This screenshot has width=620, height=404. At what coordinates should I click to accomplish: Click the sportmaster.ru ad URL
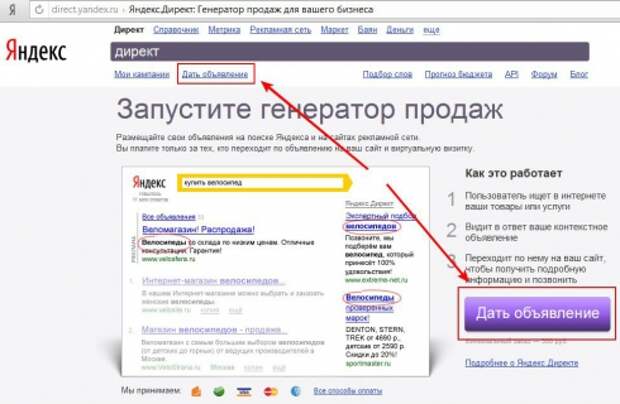[x=368, y=363]
